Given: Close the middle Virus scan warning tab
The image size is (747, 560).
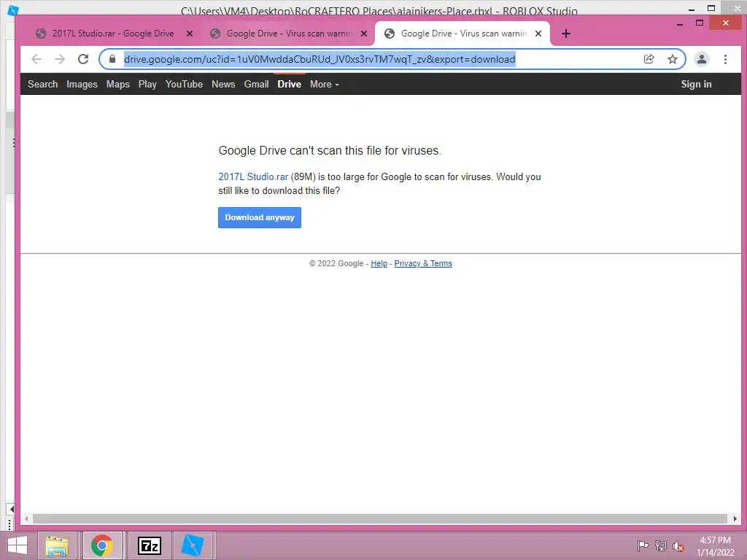Looking at the screenshot, I should pyautogui.click(x=364, y=34).
